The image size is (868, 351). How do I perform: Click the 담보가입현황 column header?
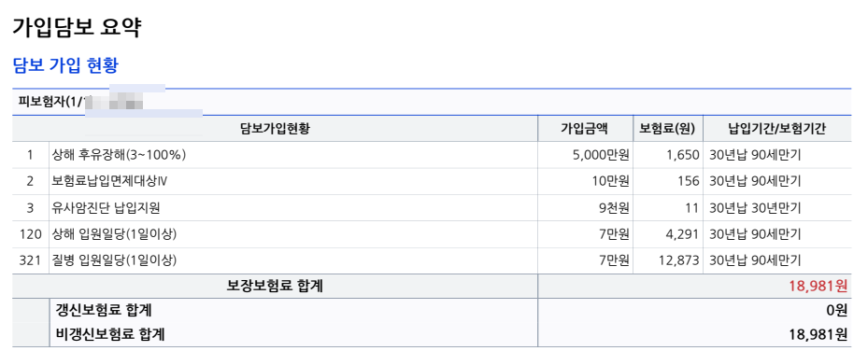[x=275, y=128]
